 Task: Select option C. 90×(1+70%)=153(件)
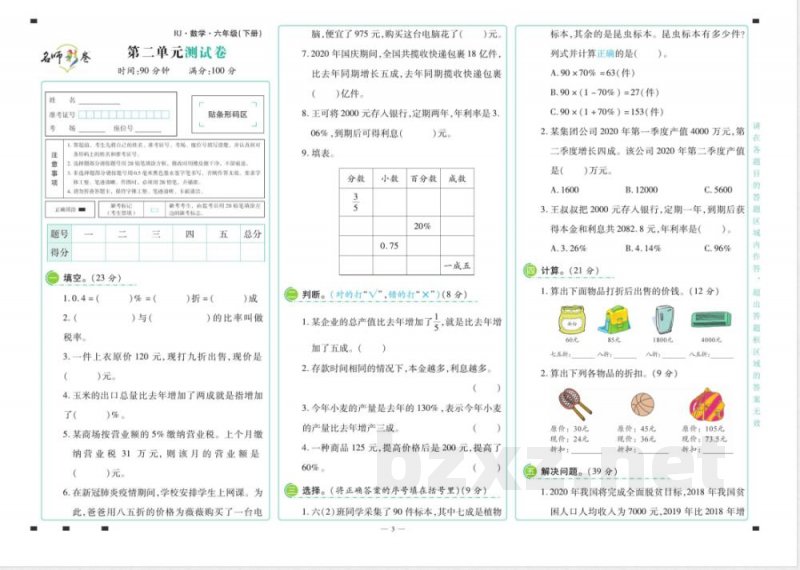pos(607,112)
